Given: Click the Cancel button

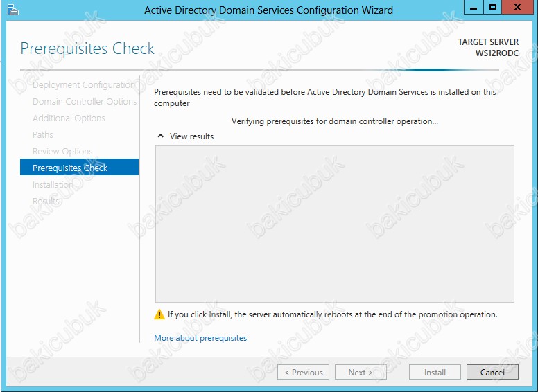Looking at the screenshot, I should click(492, 372).
